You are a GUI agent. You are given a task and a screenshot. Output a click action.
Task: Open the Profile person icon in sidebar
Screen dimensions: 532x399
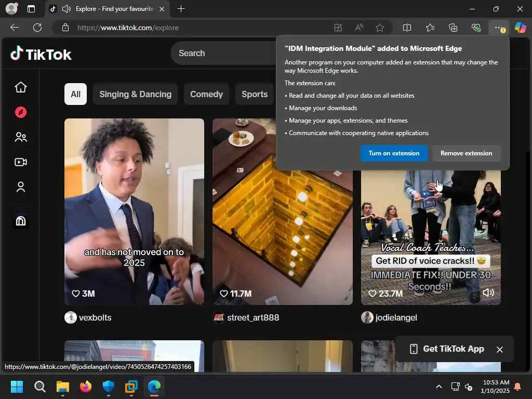click(21, 187)
